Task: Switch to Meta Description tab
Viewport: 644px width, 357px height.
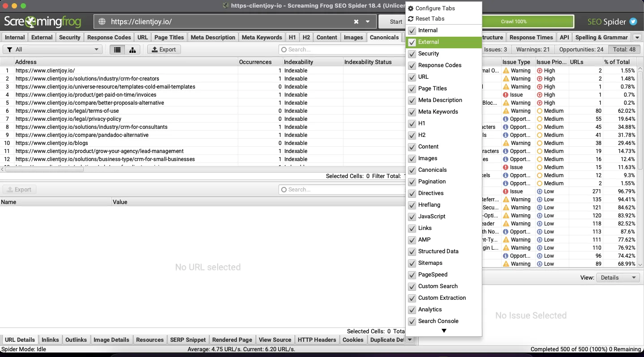Action: (213, 38)
